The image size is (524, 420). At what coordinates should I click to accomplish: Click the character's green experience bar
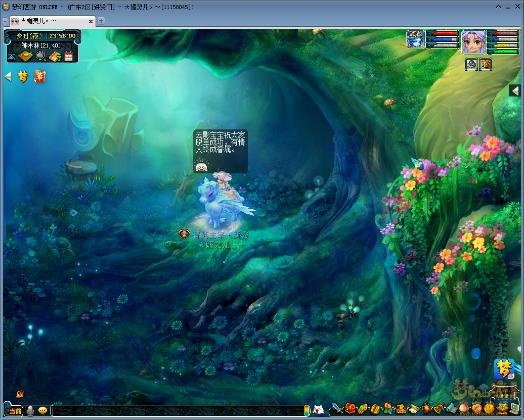[x=503, y=52]
